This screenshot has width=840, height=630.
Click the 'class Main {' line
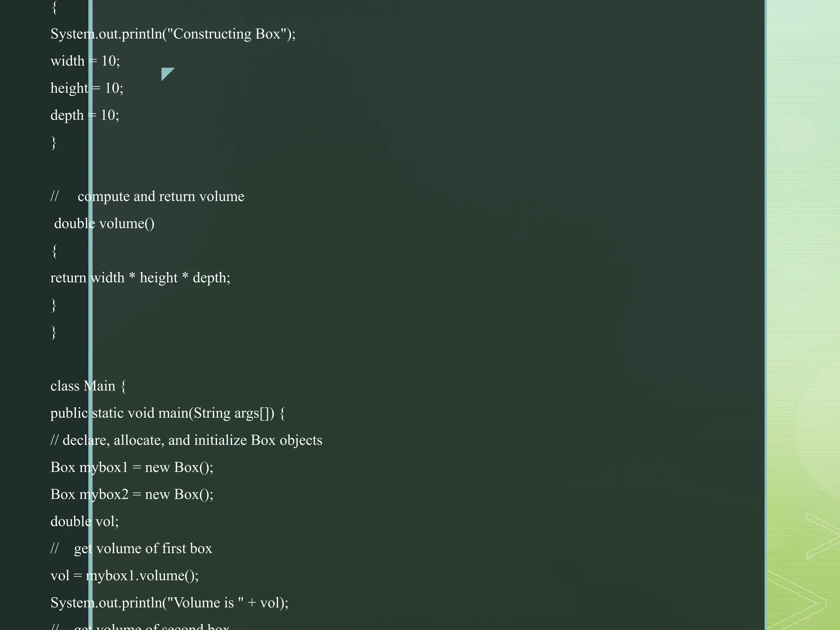(x=88, y=386)
